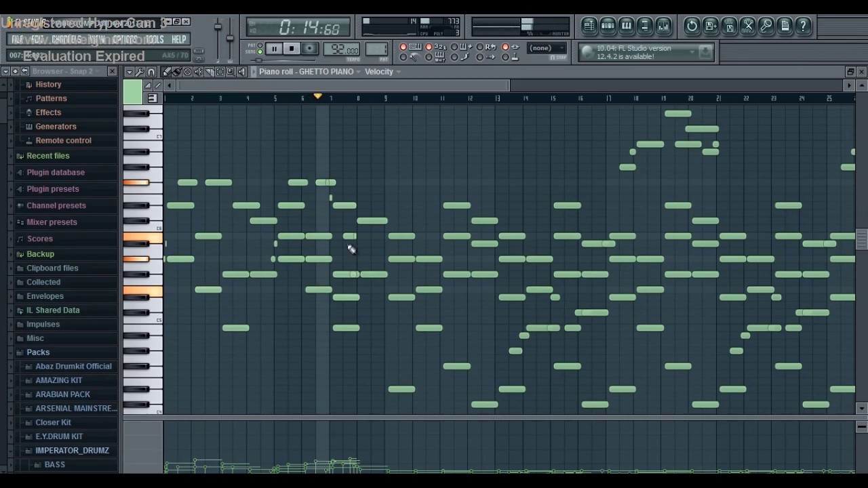Click the piano roll magnet snap icon
This screenshot has width=868, height=488.
pyautogui.click(x=152, y=72)
